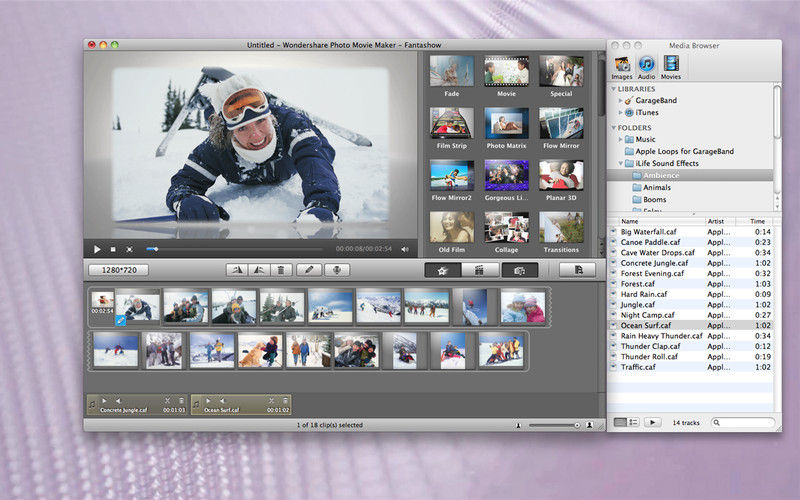Click the export/share movie button

click(578, 270)
